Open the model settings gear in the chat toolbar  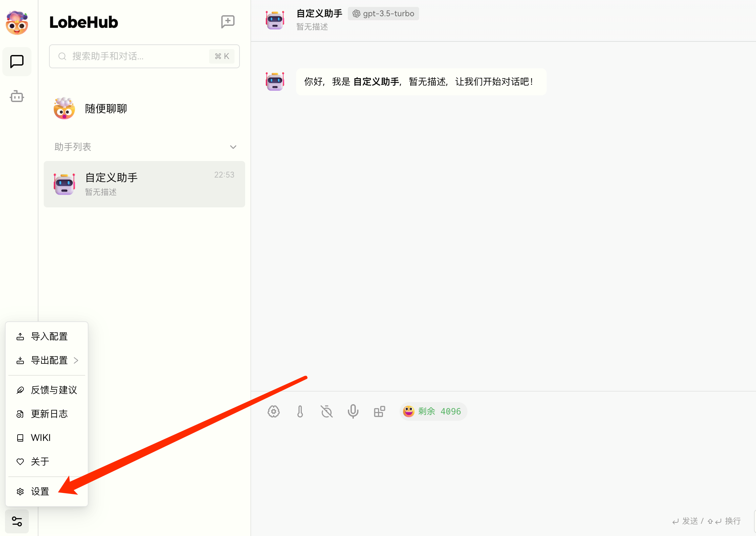(274, 411)
